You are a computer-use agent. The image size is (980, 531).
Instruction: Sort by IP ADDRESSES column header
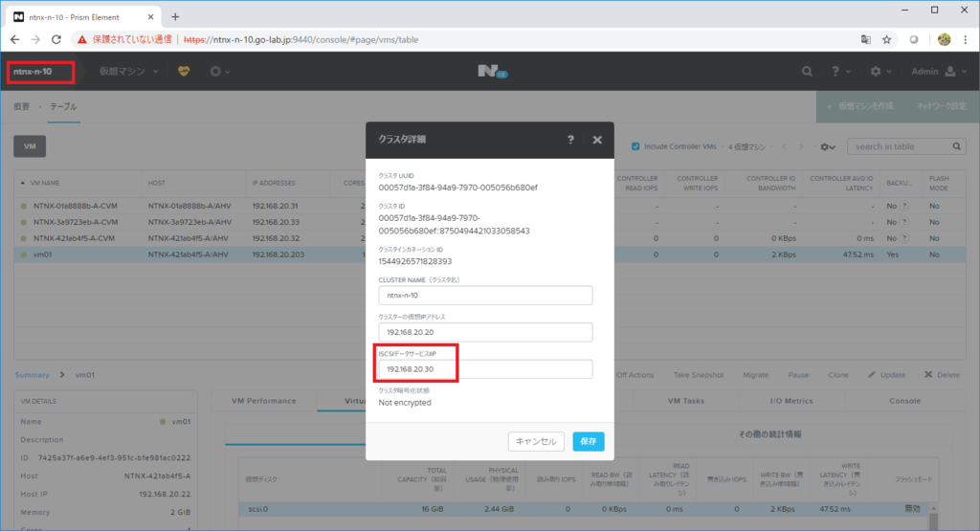(273, 183)
